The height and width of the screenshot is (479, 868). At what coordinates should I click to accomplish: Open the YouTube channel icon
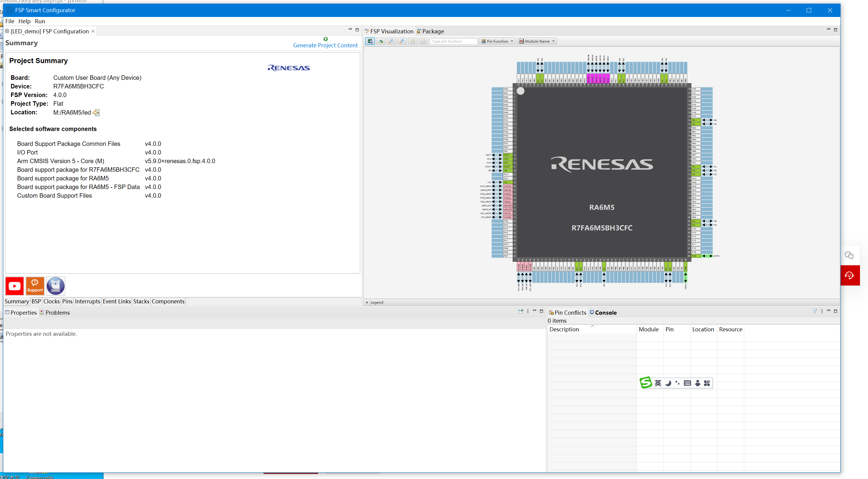tap(15, 286)
